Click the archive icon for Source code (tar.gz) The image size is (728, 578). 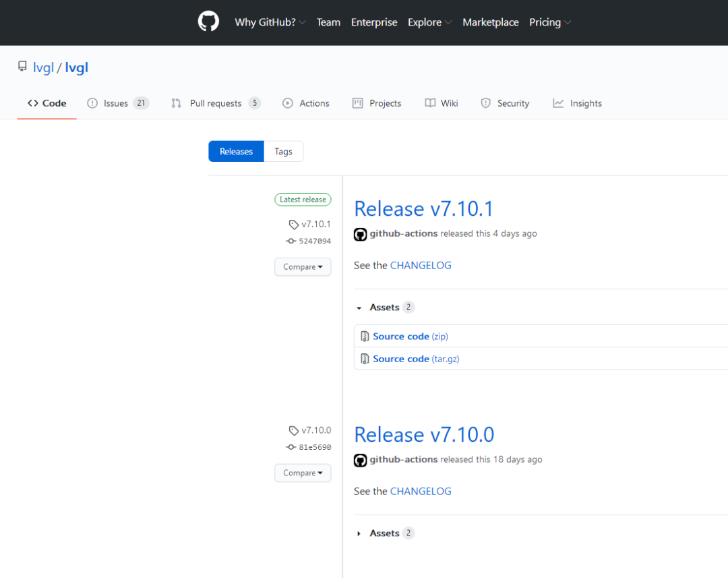click(365, 359)
